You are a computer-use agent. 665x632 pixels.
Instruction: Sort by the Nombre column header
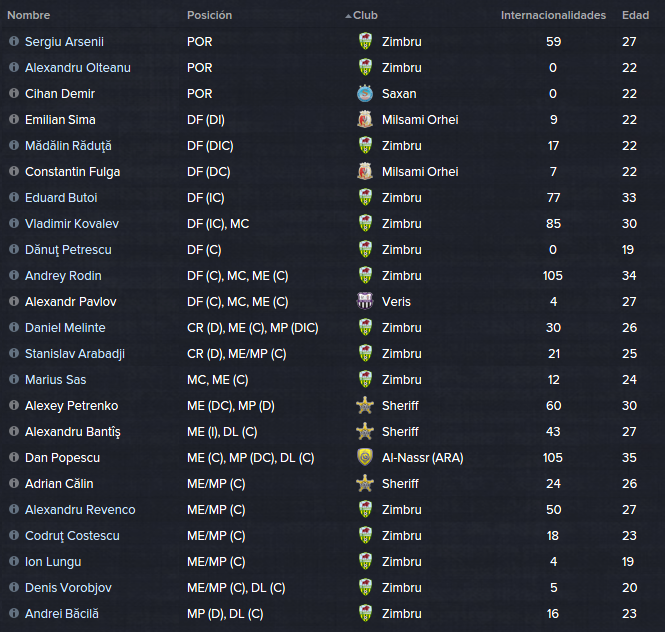point(29,15)
